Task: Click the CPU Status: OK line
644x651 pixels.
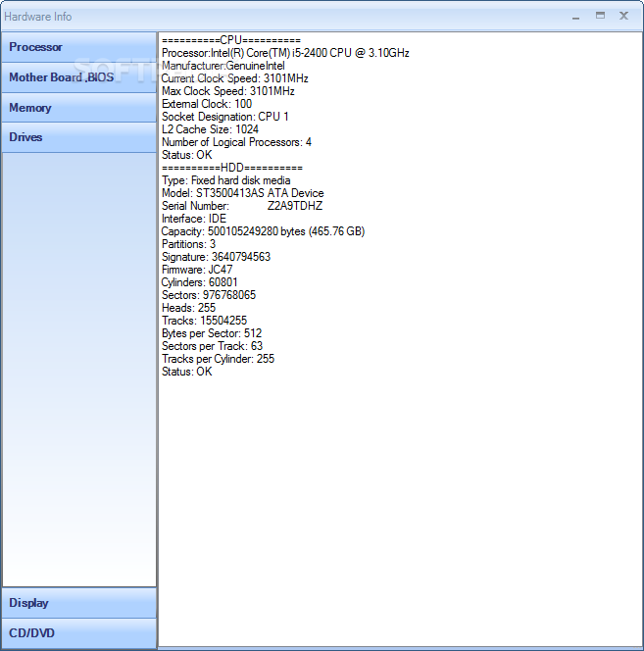Action: point(187,155)
